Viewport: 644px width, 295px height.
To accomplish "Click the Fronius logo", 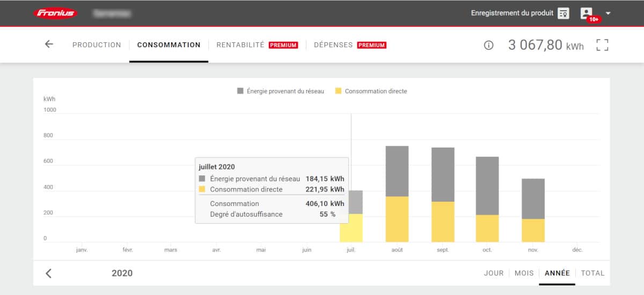I will [x=56, y=13].
